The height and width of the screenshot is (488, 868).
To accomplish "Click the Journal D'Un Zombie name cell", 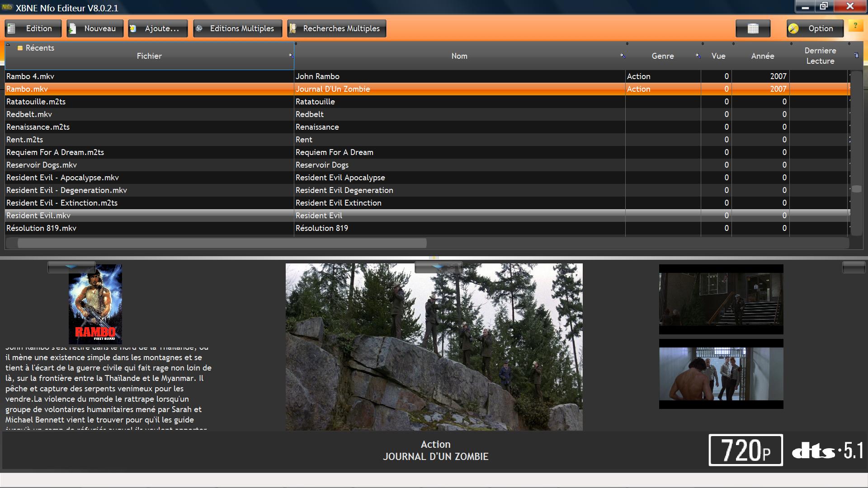I will tap(460, 89).
